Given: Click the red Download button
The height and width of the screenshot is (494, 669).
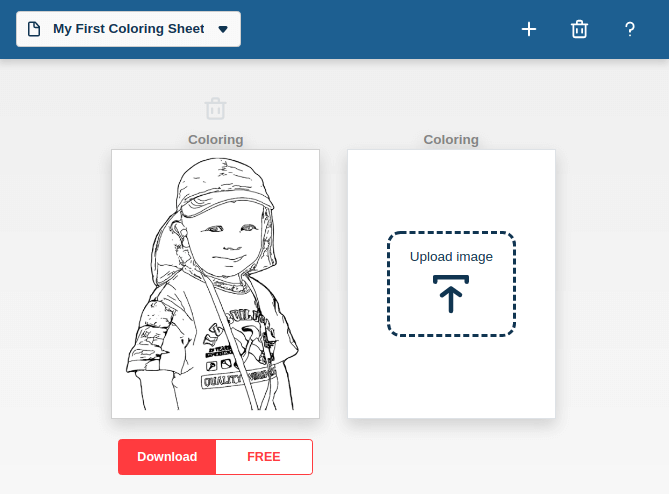Looking at the screenshot, I should [167, 457].
